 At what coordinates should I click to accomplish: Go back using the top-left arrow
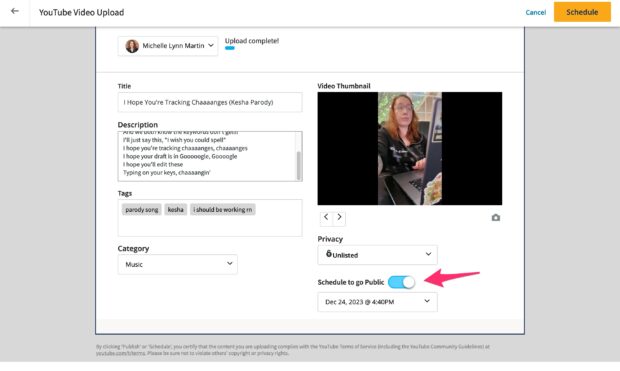[15, 11]
